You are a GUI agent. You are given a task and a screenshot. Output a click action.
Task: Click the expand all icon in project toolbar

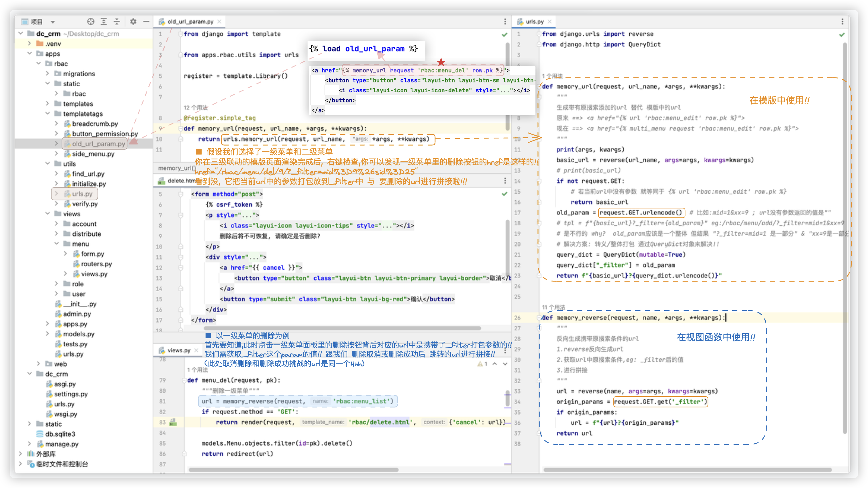point(104,22)
